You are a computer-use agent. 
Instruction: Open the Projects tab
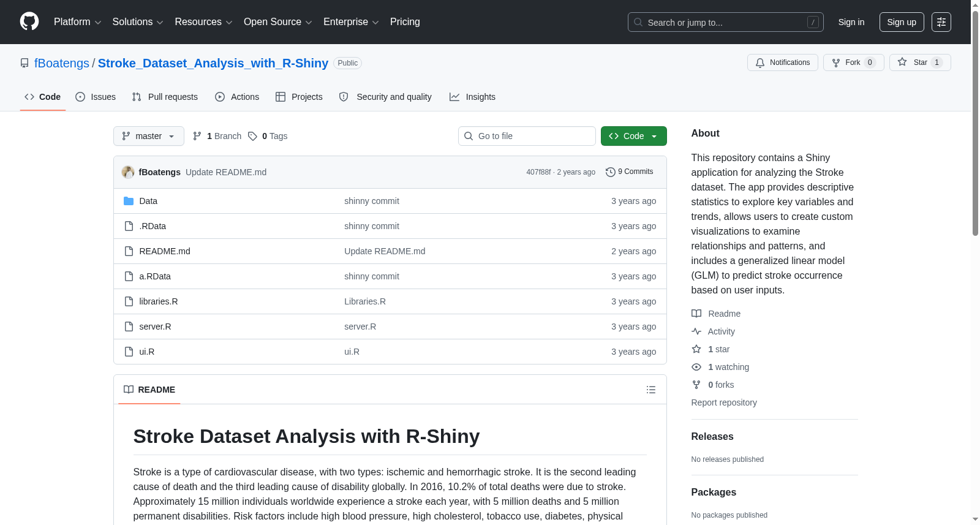pos(299,97)
